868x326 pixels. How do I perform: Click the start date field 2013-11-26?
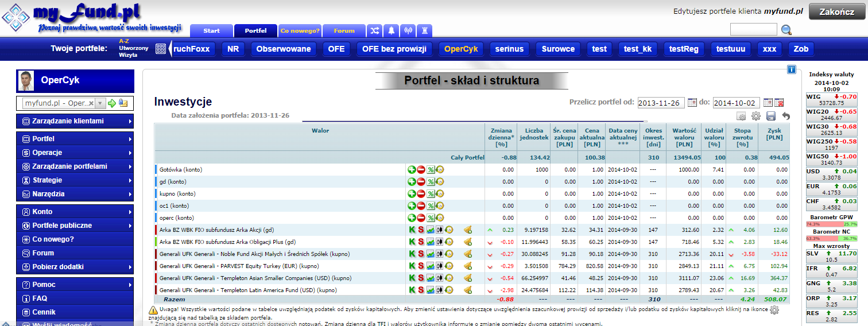coord(661,103)
